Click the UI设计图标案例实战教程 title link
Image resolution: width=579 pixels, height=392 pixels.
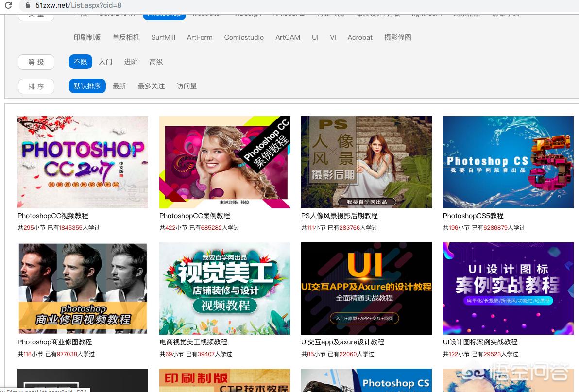[x=480, y=342]
